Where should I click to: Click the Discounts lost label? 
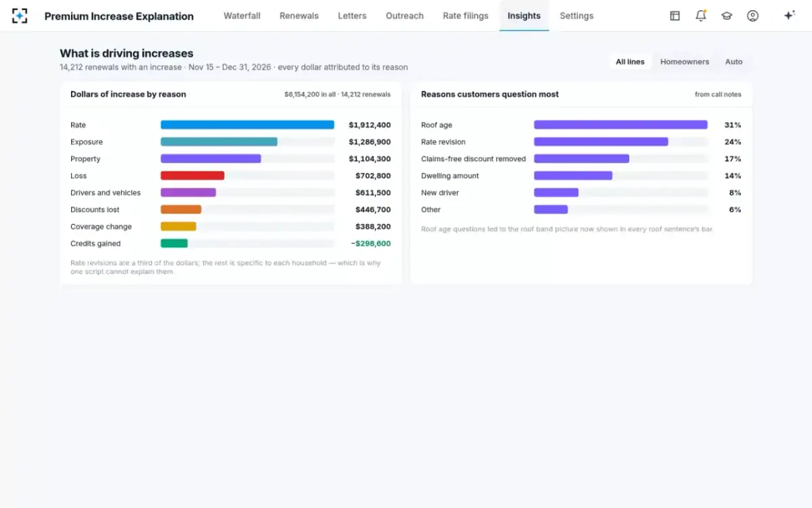(x=95, y=210)
